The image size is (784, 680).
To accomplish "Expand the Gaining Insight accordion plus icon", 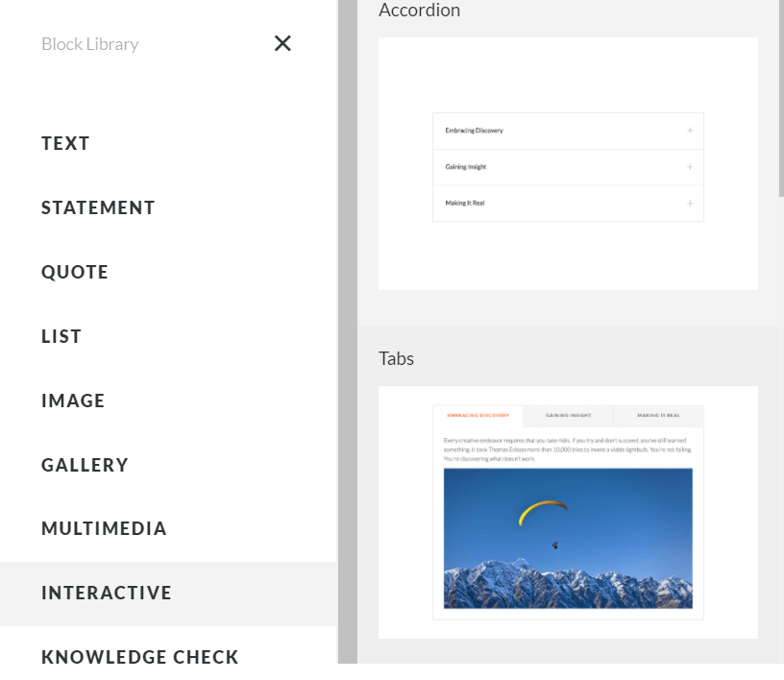I will pyautogui.click(x=690, y=167).
